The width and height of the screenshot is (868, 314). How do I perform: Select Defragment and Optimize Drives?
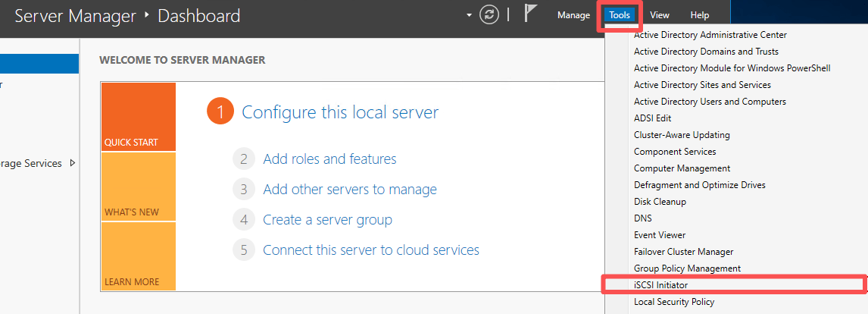700,184
